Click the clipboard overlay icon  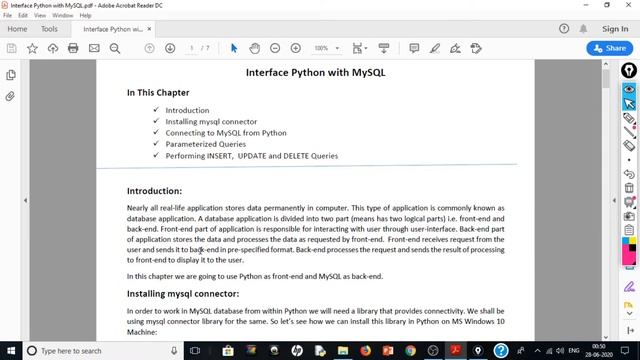click(629, 230)
